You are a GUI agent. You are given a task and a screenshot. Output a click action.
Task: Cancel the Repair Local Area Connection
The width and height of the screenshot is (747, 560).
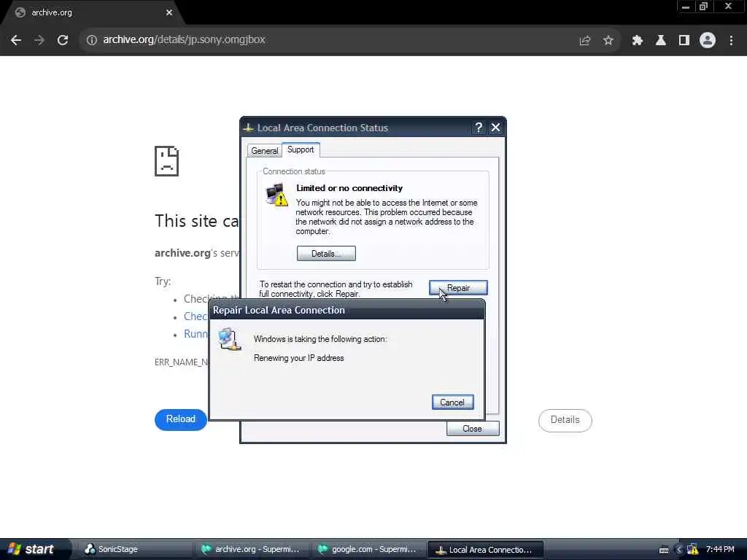pyautogui.click(x=452, y=402)
